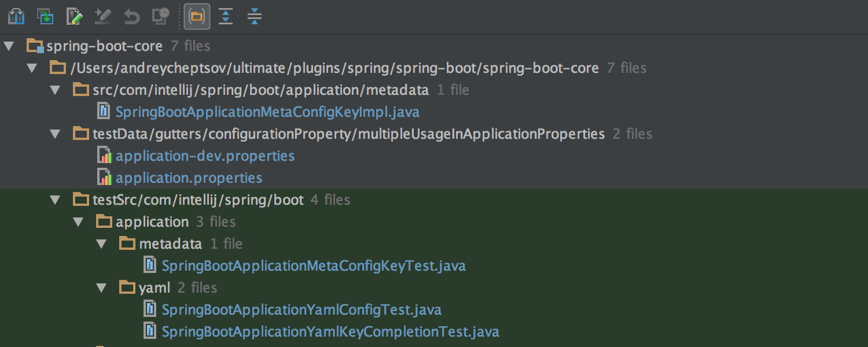Select the Compare with Local icon

click(16, 16)
